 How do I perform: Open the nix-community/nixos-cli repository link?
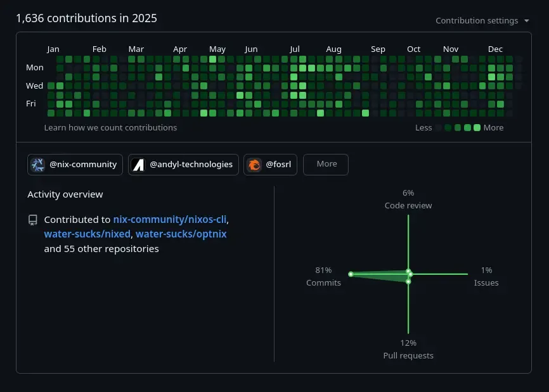(169, 219)
